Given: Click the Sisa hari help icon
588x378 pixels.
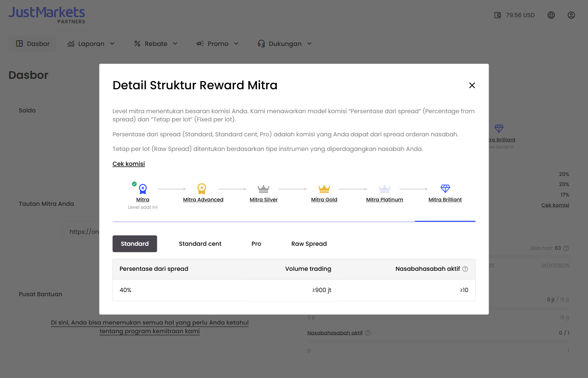Looking at the screenshot, I should point(566,248).
